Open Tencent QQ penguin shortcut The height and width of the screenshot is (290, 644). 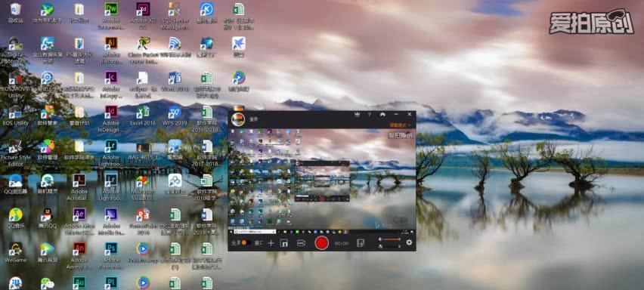point(47,217)
